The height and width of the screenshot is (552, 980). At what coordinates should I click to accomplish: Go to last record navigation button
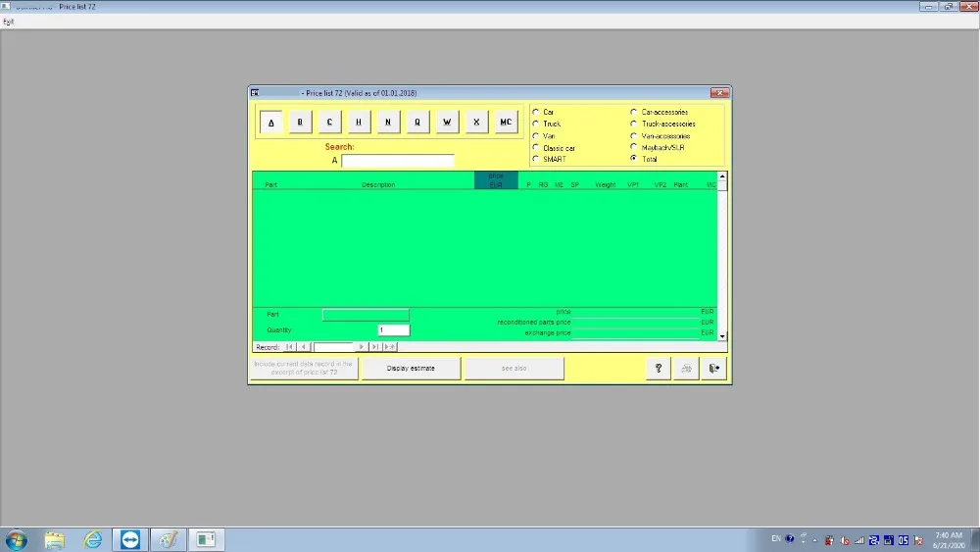click(375, 347)
